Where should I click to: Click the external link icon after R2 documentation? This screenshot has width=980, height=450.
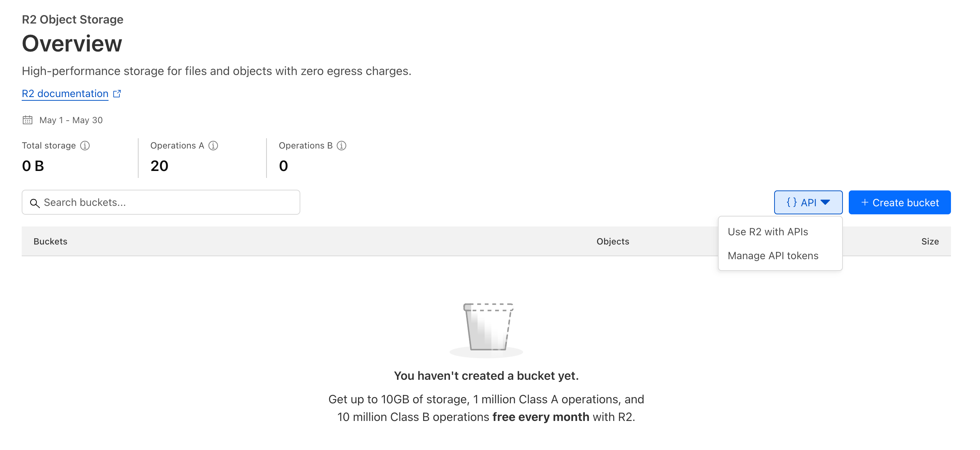pos(117,94)
